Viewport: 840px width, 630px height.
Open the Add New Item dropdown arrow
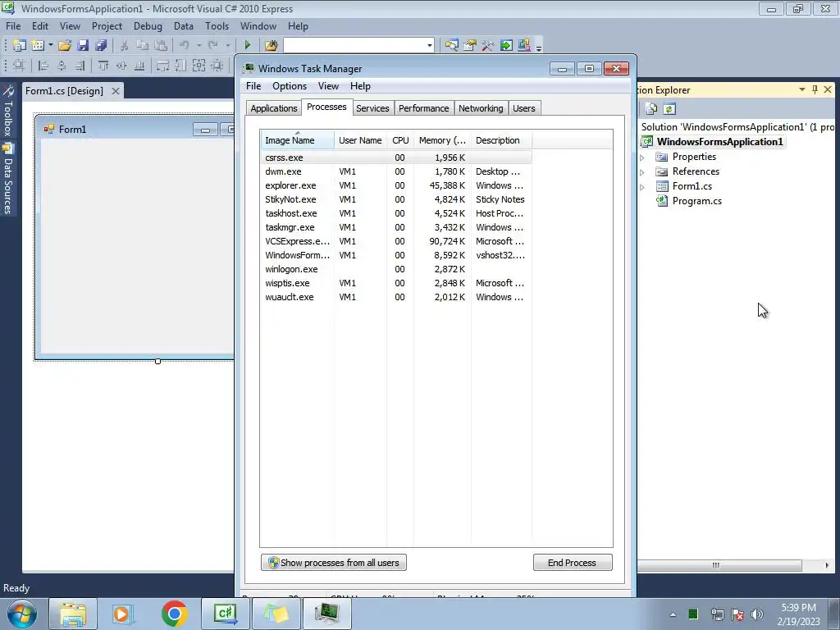point(50,46)
